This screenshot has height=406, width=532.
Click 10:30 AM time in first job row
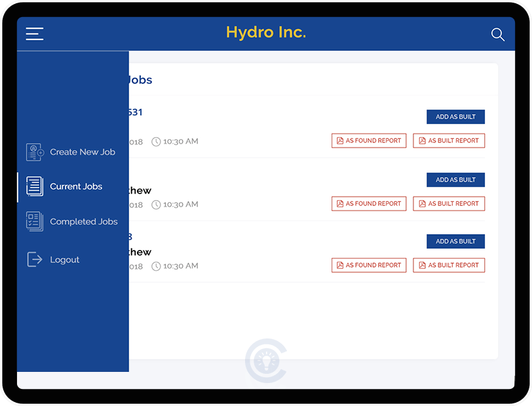tap(181, 141)
